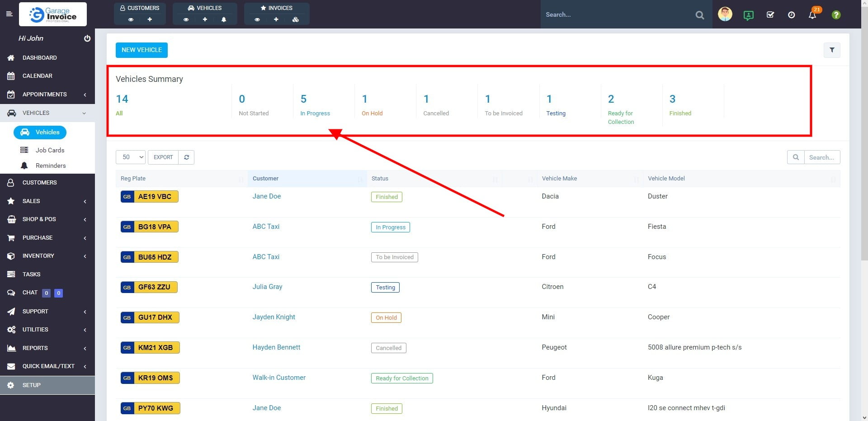The height and width of the screenshot is (421, 868).
Task: Go to DASHBOARD in the sidebar
Action: 40,58
